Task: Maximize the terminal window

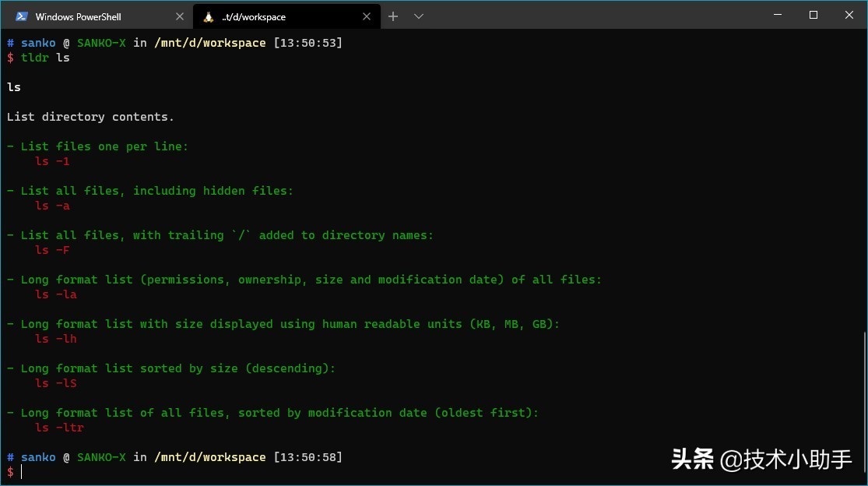Action: tap(814, 15)
